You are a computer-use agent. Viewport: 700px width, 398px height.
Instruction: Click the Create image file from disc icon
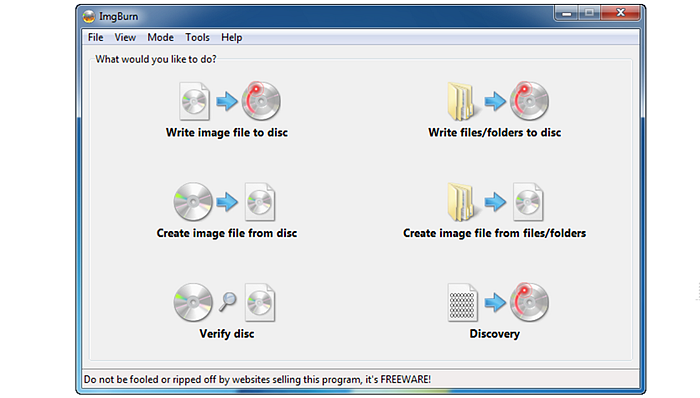coord(224,202)
